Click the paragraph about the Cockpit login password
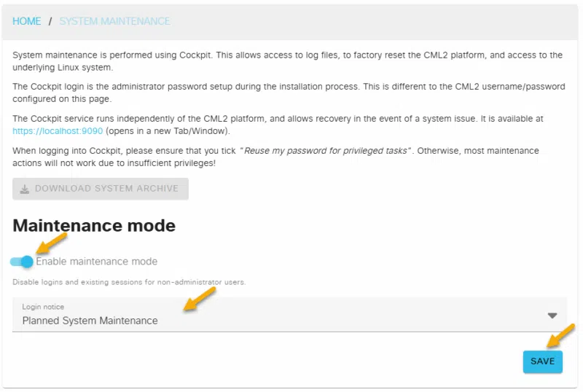 pos(287,93)
